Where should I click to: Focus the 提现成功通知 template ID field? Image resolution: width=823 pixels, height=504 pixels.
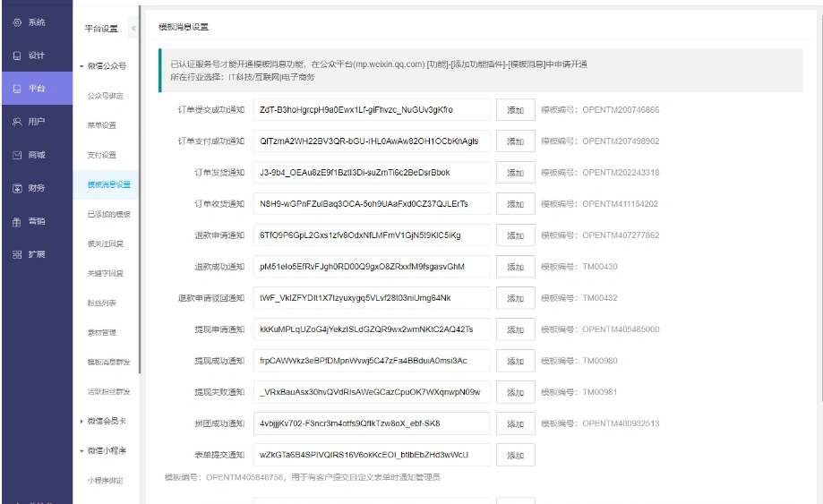click(x=372, y=361)
